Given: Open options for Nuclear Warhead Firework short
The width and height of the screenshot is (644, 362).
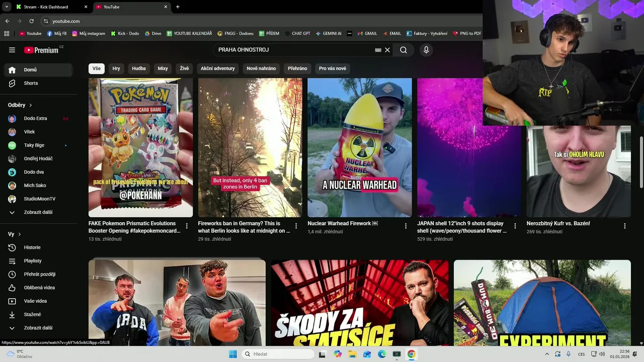Looking at the screenshot, I should click(406, 226).
